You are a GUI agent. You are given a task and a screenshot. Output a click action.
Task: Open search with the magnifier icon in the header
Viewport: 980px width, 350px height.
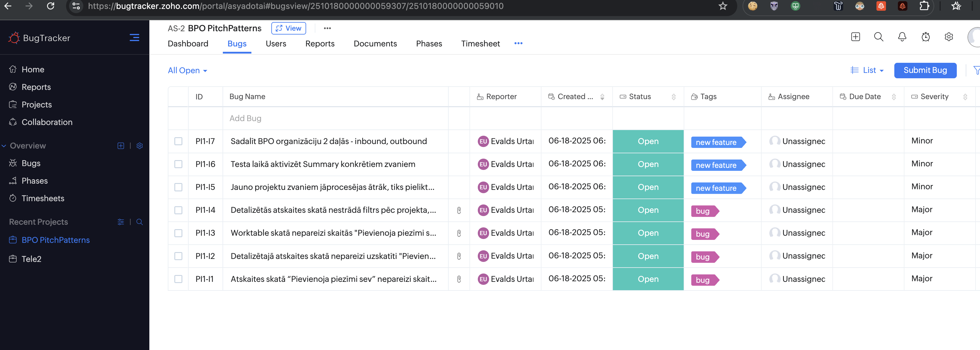tap(879, 37)
